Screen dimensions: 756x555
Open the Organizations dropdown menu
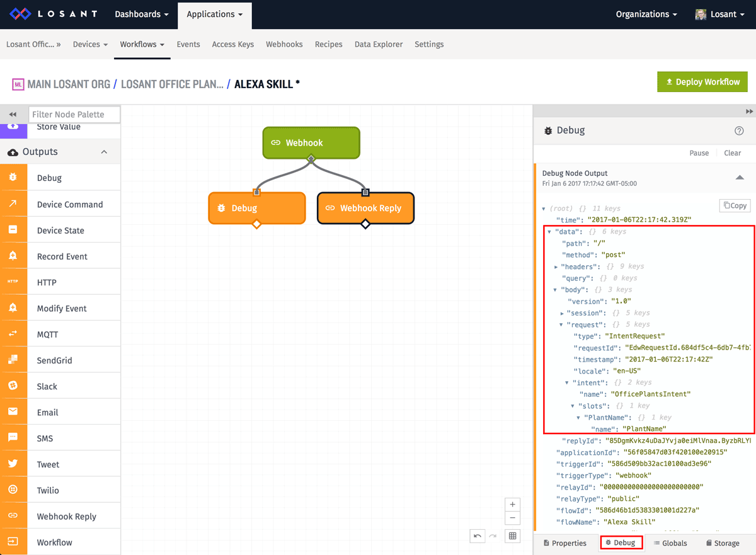(x=646, y=14)
